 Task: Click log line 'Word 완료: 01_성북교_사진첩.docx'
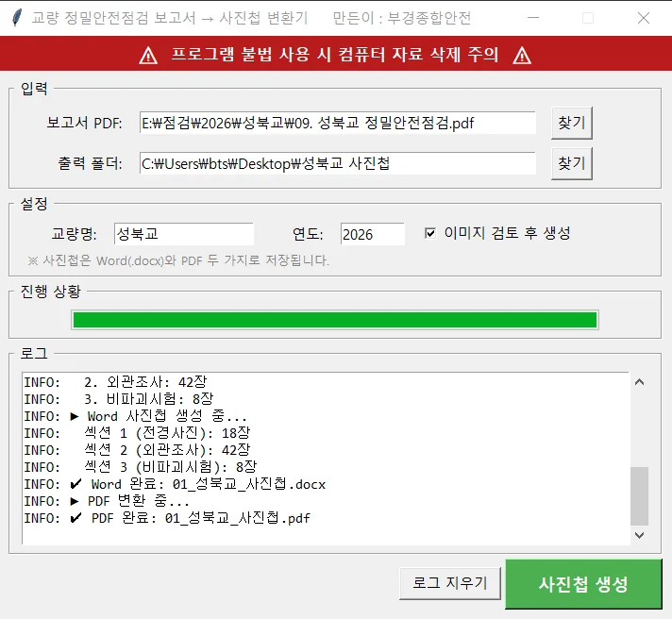click(x=175, y=484)
